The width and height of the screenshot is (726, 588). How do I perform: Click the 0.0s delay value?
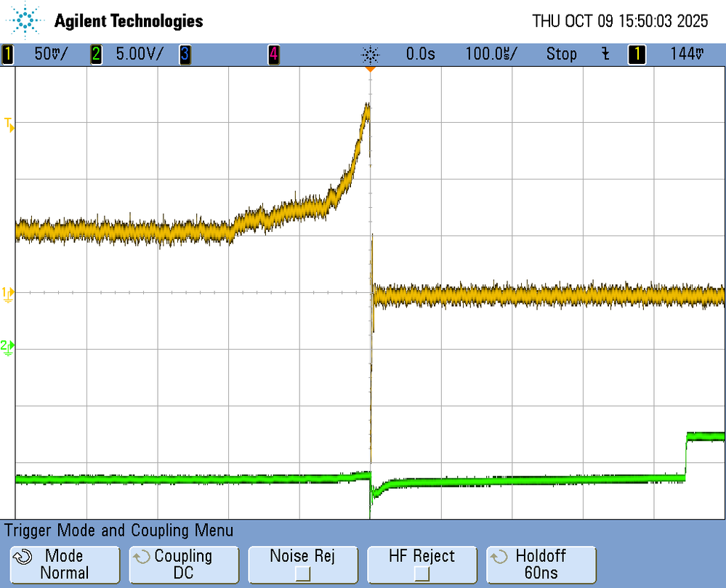(x=421, y=55)
